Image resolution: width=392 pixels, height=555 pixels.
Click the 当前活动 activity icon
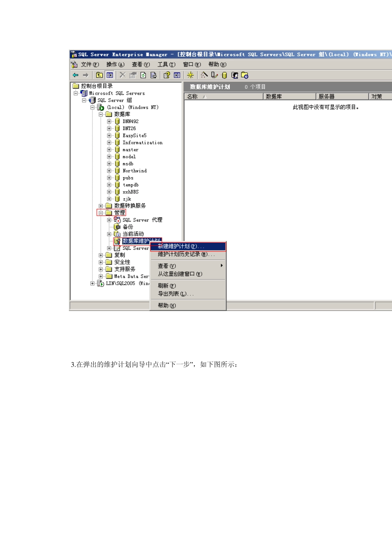pos(117,234)
